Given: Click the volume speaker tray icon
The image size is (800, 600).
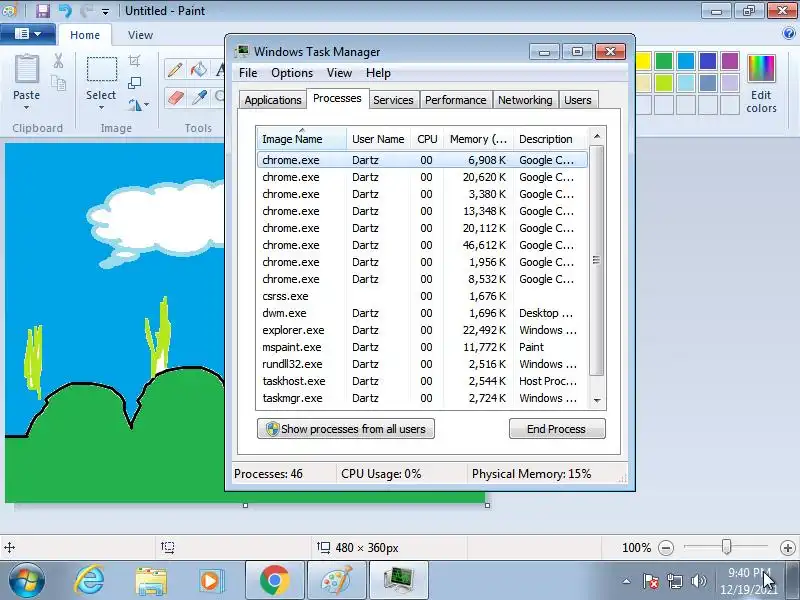Looking at the screenshot, I should click(698, 581).
